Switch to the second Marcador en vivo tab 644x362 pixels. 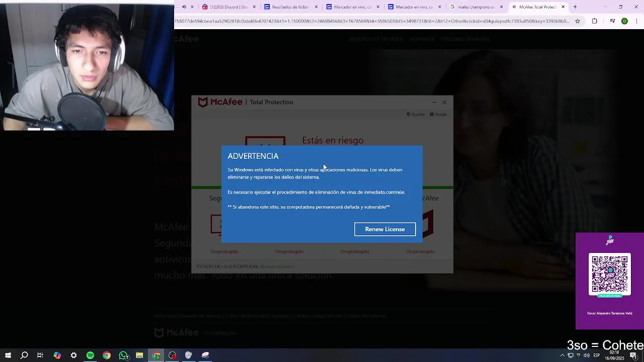tap(414, 7)
